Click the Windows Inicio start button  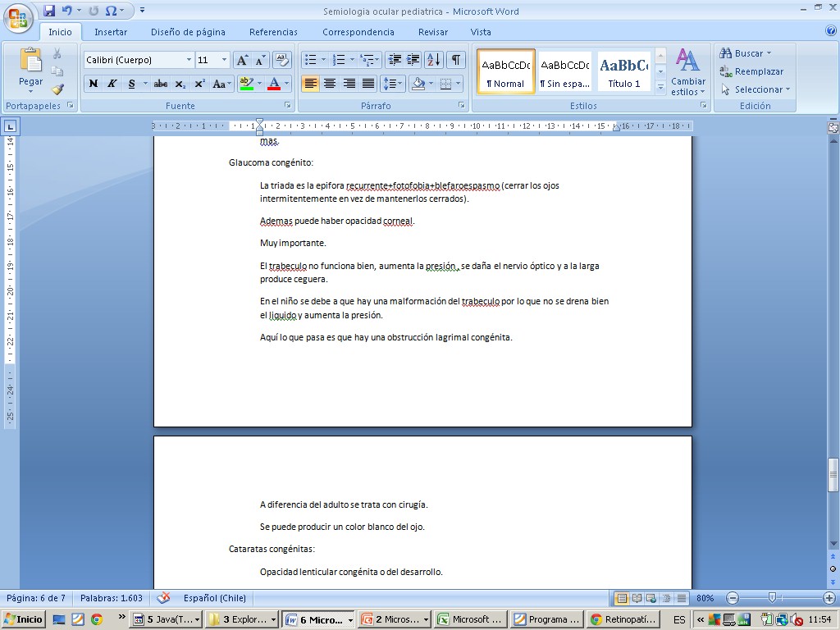24,619
